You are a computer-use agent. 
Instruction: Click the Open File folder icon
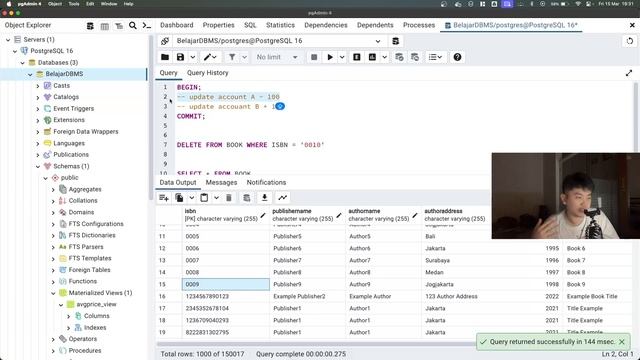point(165,57)
